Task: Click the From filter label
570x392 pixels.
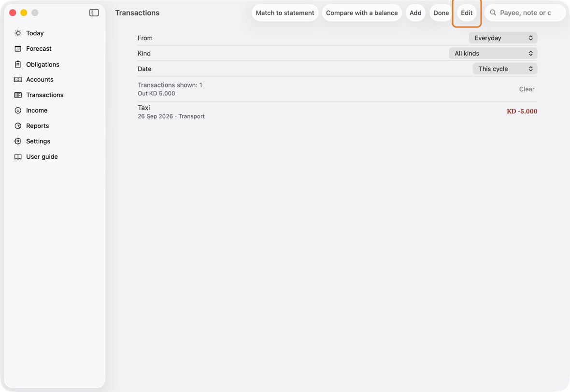Action: pos(145,38)
